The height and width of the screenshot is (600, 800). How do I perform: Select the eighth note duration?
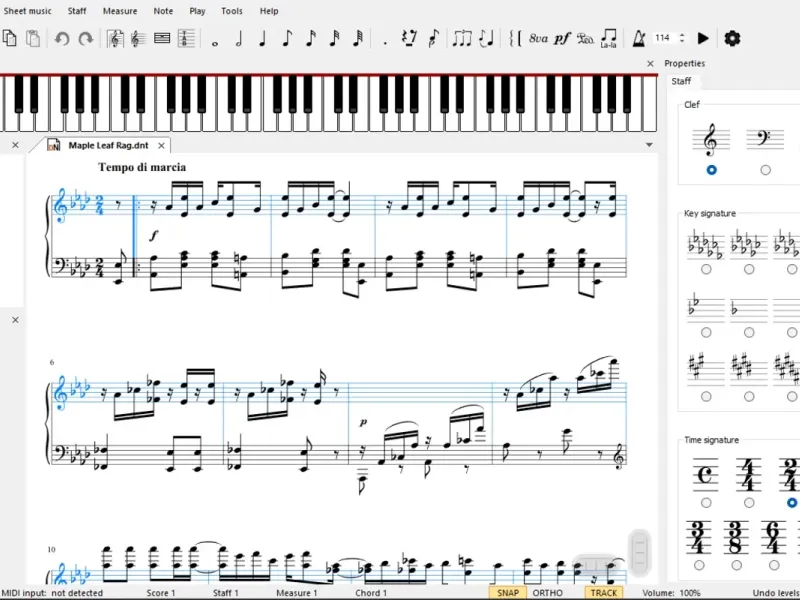(287, 39)
